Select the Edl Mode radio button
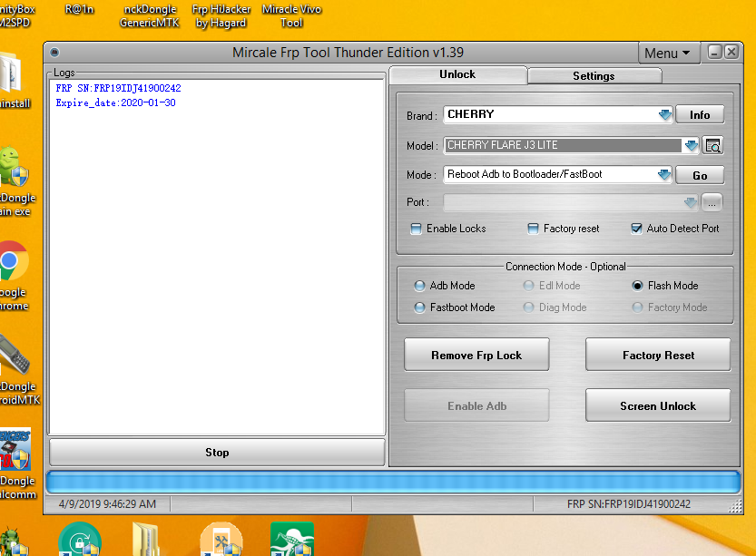Image resolution: width=756 pixels, height=556 pixels. point(528,286)
